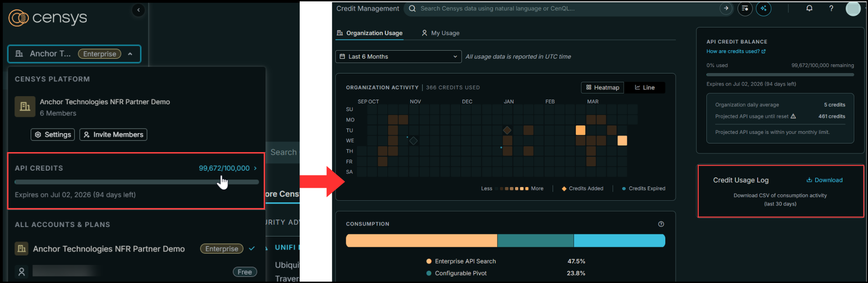Open the query list icon in the top bar
Screen dimensions: 868x283
click(x=745, y=9)
